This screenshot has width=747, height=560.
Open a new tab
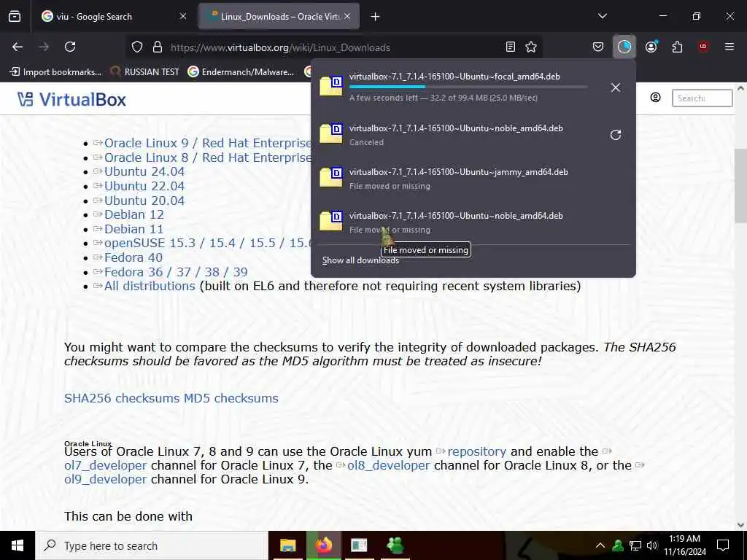pos(376,17)
